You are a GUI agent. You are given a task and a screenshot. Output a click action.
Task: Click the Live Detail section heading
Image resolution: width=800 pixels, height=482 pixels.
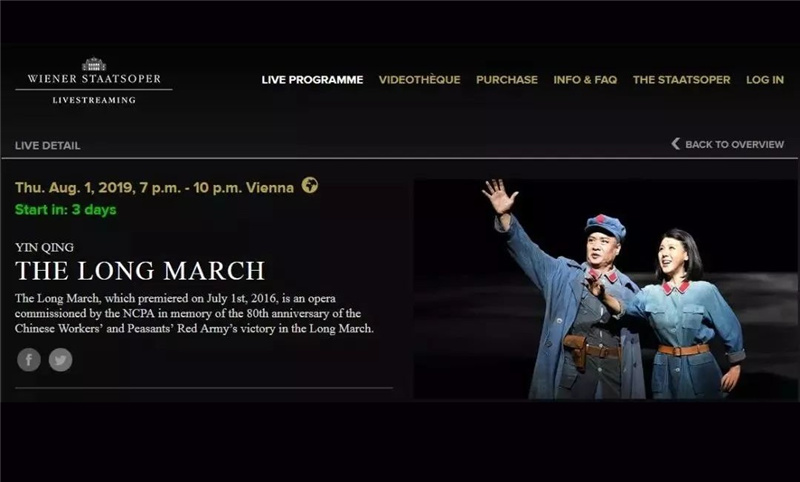coord(47,145)
